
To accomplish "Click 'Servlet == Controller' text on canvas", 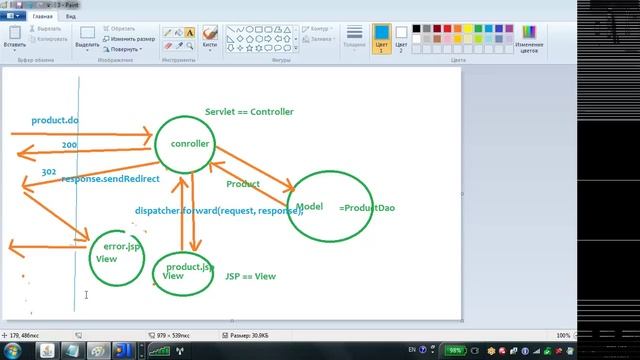I will [249, 112].
